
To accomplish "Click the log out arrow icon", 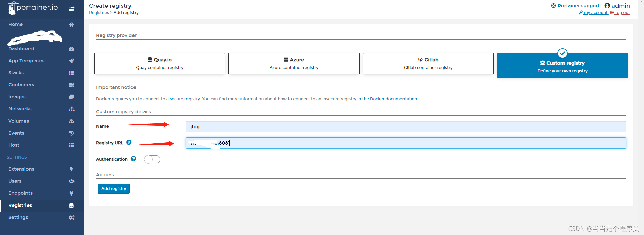I will coord(612,12).
